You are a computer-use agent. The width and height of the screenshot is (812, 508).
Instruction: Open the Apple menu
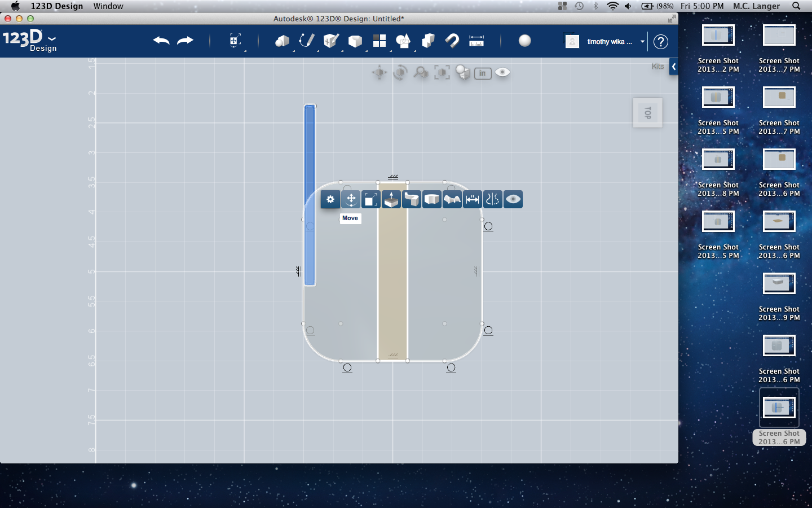click(15, 6)
